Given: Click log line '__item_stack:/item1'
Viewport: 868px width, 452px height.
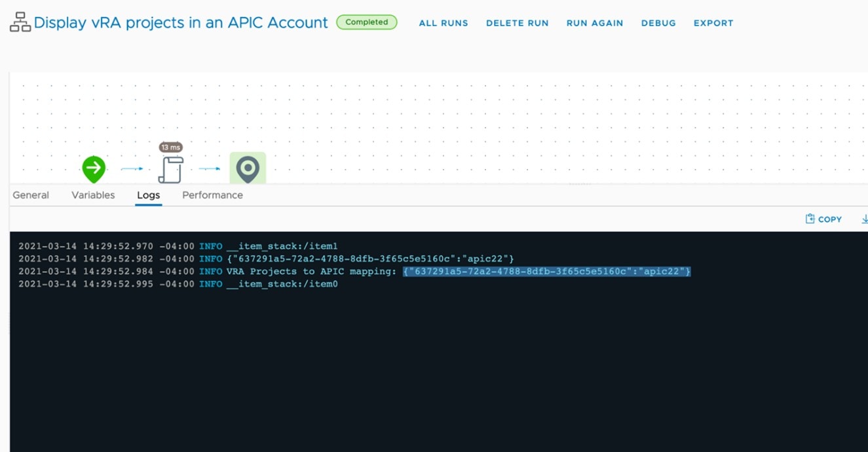Looking at the screenshot, I should (x=282, y=246).
